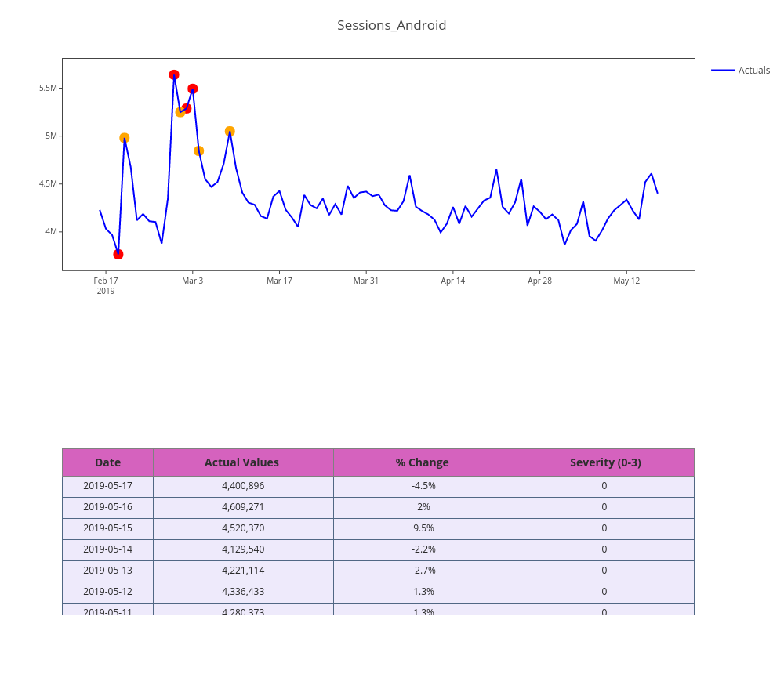
Task: Click the Mar 17 x-axis tick label
Action: click(279, 281)
